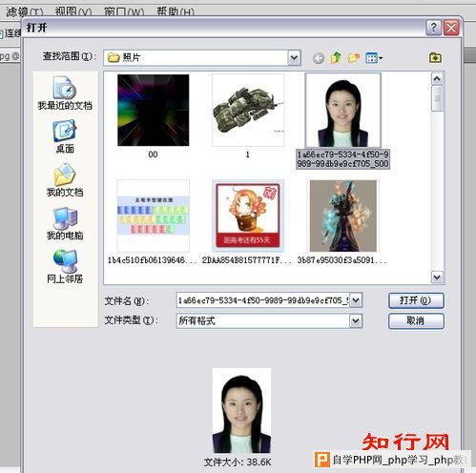Create a new folder icon
The height and width of the screenshot is (473, 476).
tap(353, 58)
